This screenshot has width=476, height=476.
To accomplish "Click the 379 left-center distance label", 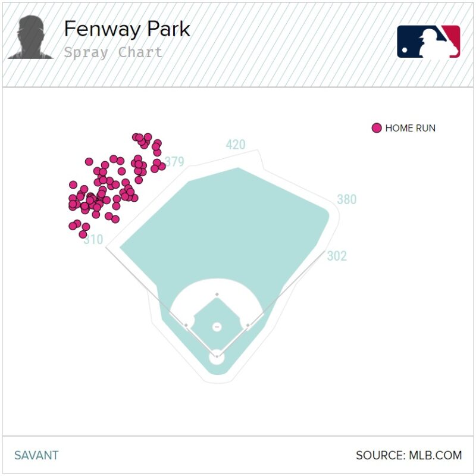I will point(174,161).
